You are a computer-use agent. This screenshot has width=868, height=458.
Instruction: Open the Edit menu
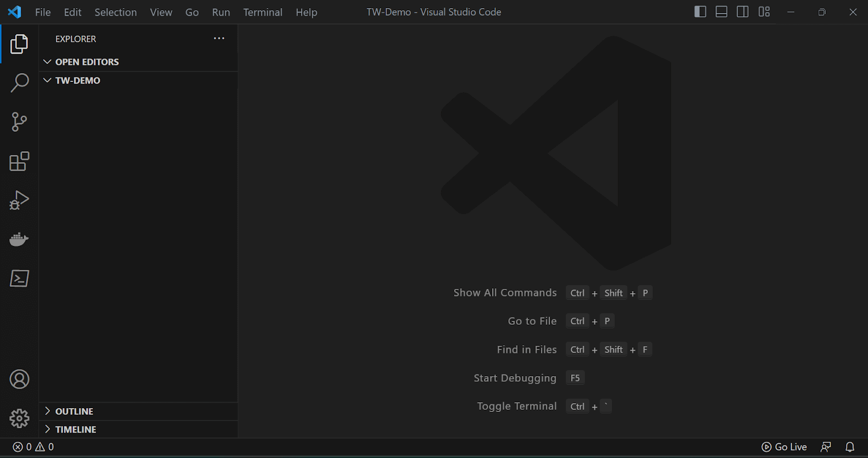(73, 12)
